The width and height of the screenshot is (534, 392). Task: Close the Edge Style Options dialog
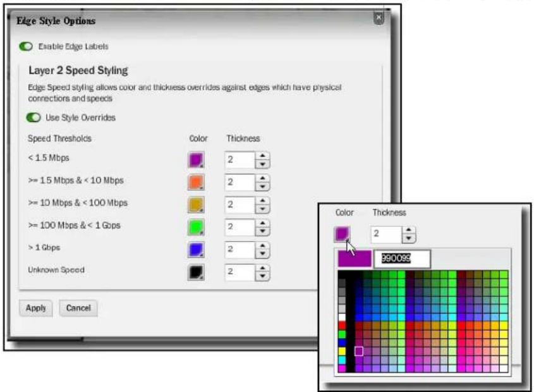pos(379,17)
